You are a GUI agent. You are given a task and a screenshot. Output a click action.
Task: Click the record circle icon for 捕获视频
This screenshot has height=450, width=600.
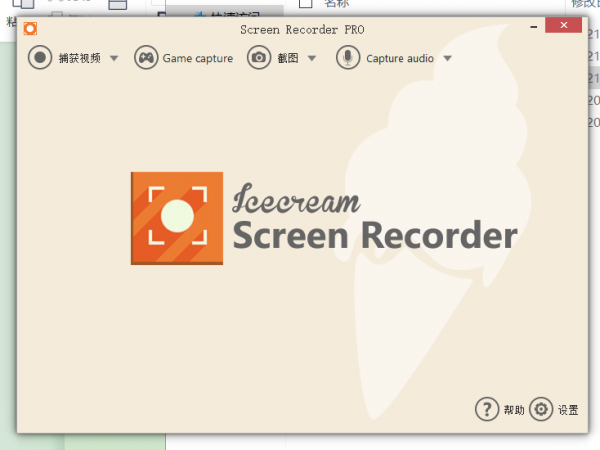[40, 58]
